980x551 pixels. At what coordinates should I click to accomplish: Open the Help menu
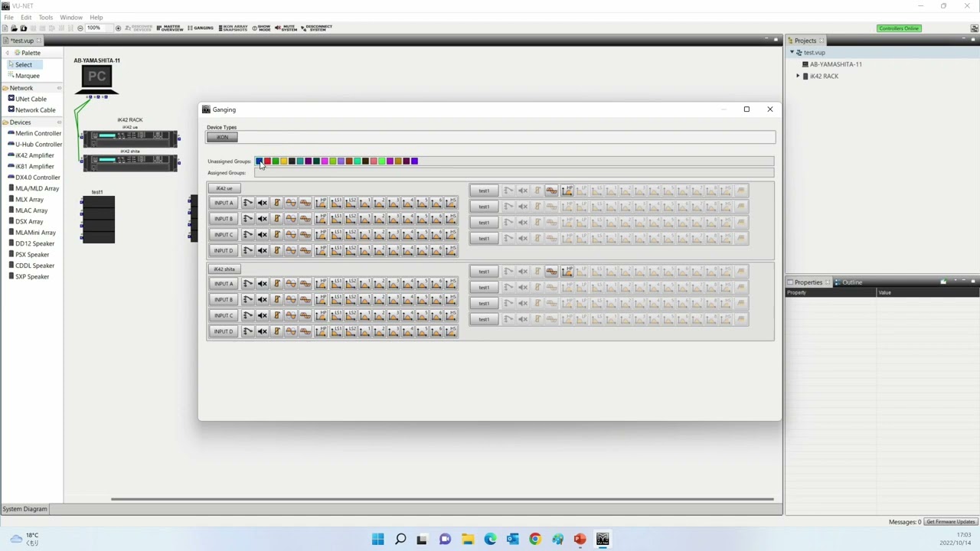pyautogui.click(x=96, y=17)
